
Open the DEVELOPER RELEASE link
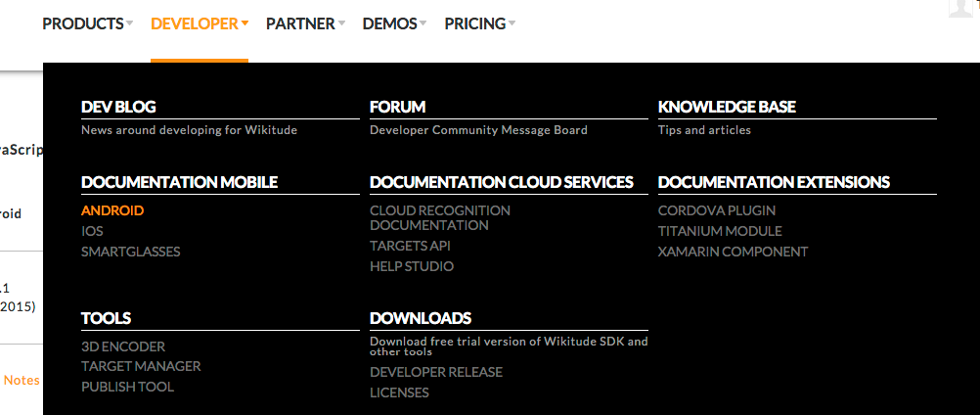tap(436, 372)
